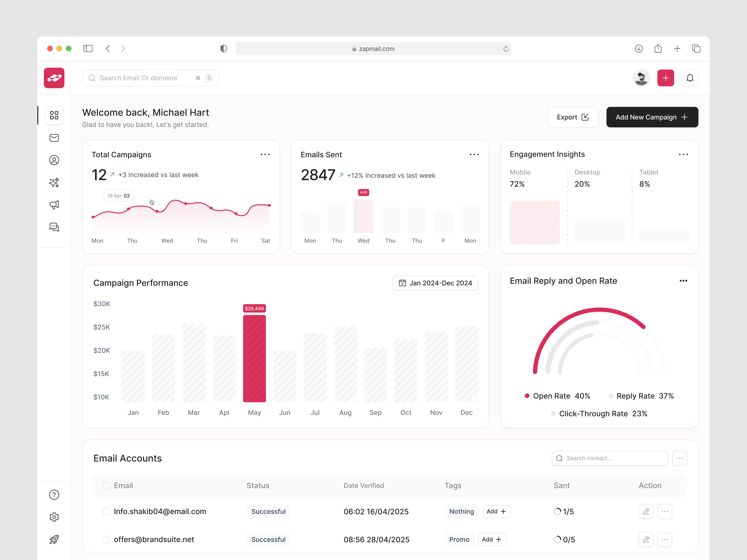The height and width of the screenshot is (560, 747).
Task: Select the Dec bar in Campaign Performance
Action: (466, 364)
